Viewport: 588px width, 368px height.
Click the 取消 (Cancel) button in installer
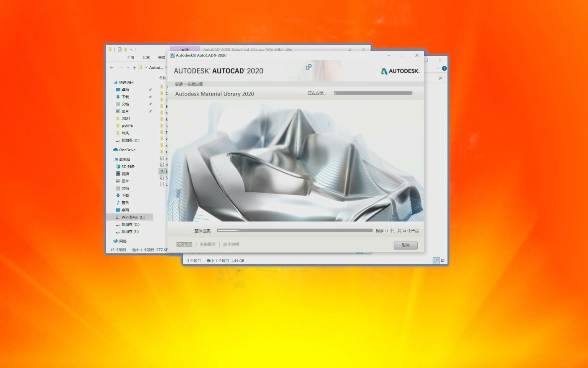(x=405, y=245)
